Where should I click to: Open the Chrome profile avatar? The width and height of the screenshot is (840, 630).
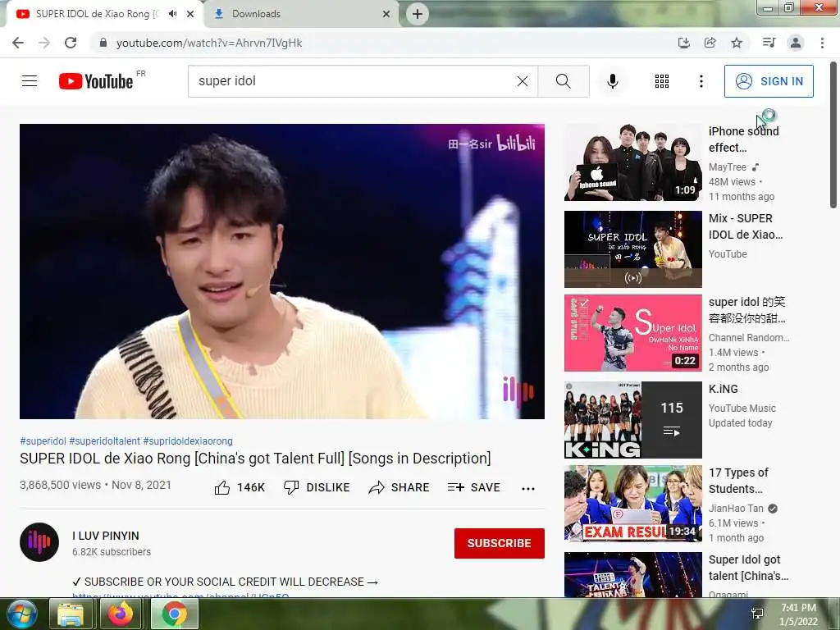pyautogui.click(x=796, y=43)
